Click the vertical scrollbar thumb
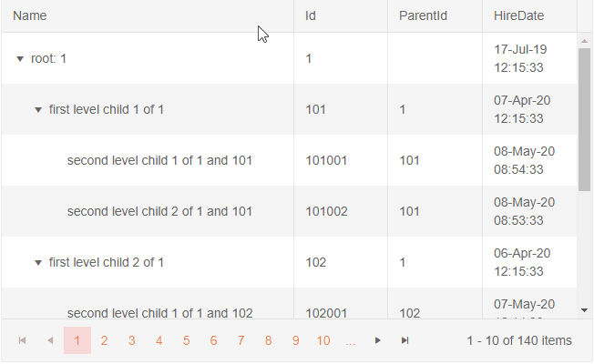The image size is (594, 364). [584, 118]
